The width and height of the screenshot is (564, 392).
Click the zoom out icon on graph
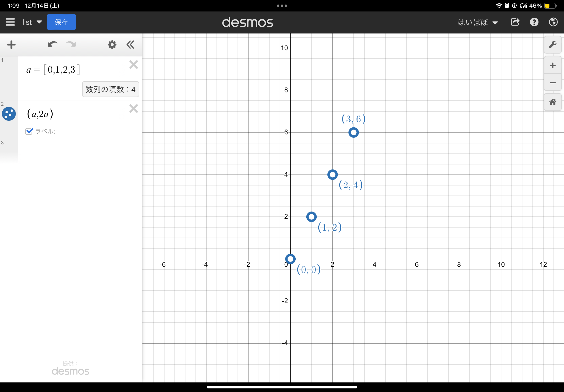pos(553,83)
